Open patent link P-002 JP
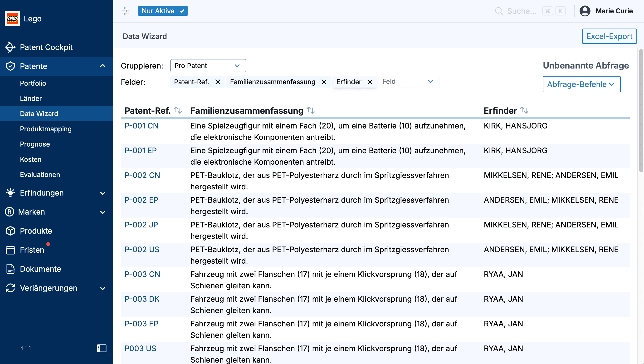This screenshot has height=364, width=644. coord(141,225)
